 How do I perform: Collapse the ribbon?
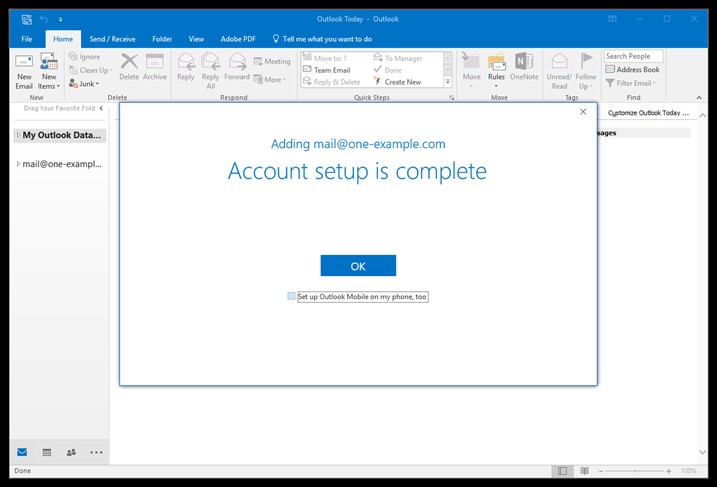click(x=699, y=97)
